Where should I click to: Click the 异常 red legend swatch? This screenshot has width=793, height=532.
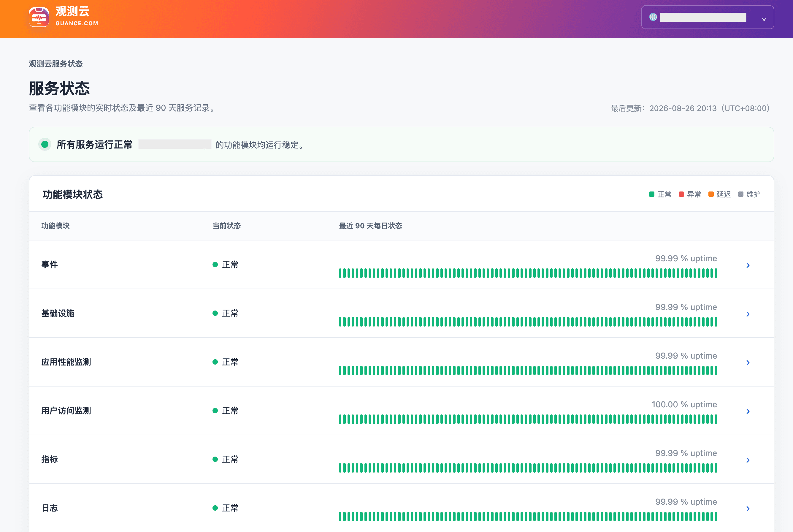click(x=681, y=194)
